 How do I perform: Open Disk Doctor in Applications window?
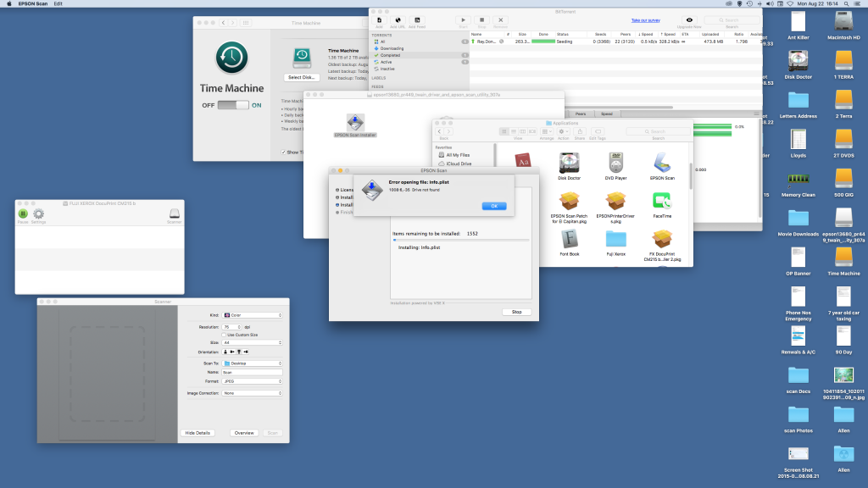tap(569, 164)
